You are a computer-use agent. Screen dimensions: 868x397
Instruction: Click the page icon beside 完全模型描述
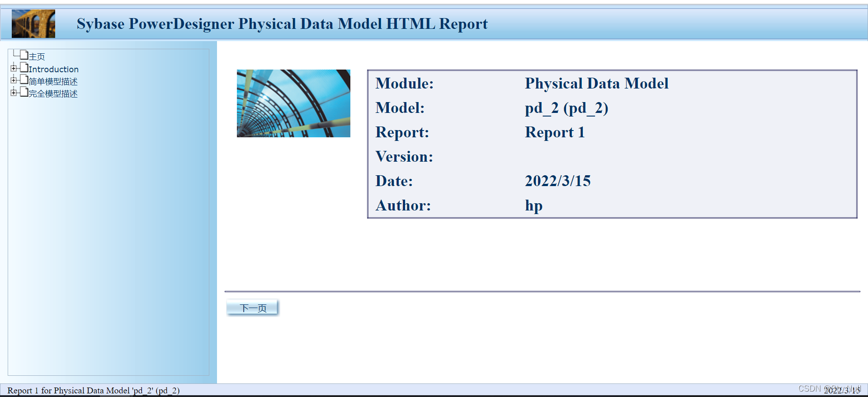pyautogui.click(x=24, y=92)
